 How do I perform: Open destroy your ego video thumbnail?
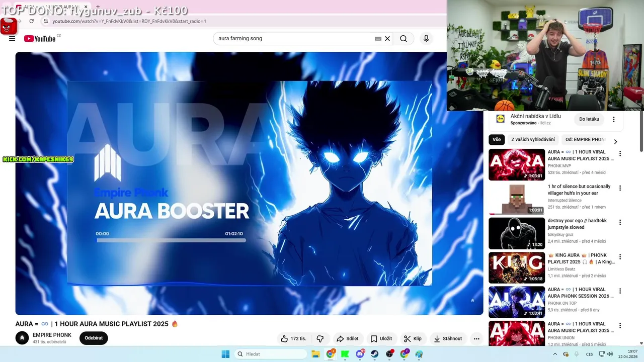tap(517, 233)
